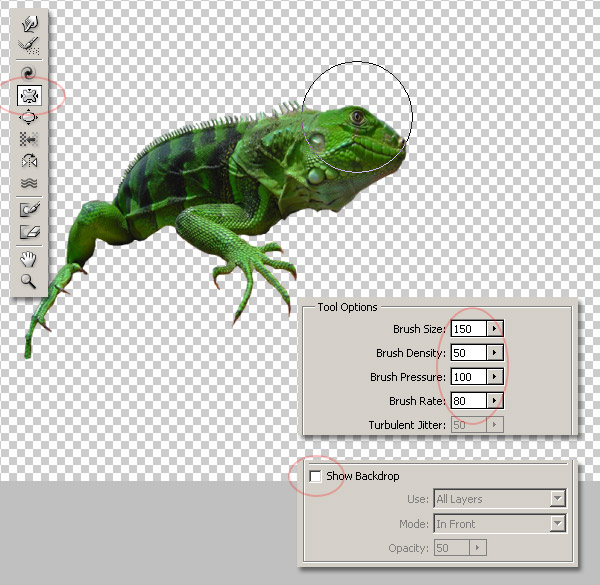Open the Turbulent Jitter slider arrow
Image resolution: width=600 pixels, height=585 pixels.
495,425
